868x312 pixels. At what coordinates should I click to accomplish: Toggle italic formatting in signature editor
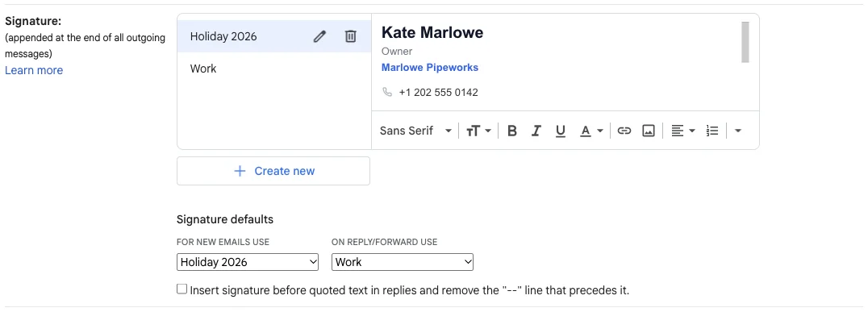click(536, 131)
